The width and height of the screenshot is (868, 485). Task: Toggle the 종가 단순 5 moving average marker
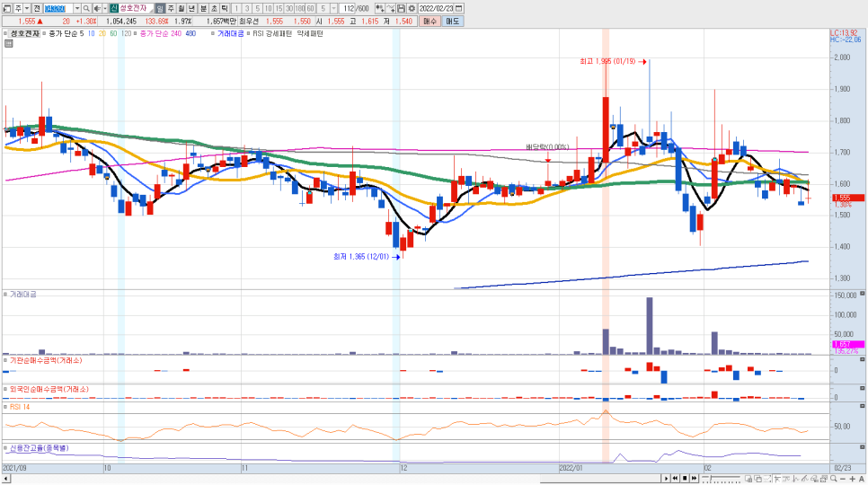click(x=44, y=34)
